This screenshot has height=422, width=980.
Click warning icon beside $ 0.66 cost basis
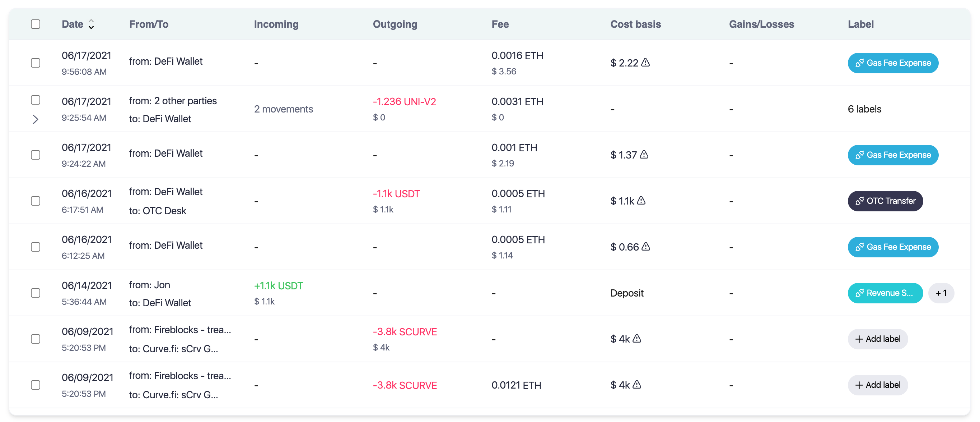point(646,247)
